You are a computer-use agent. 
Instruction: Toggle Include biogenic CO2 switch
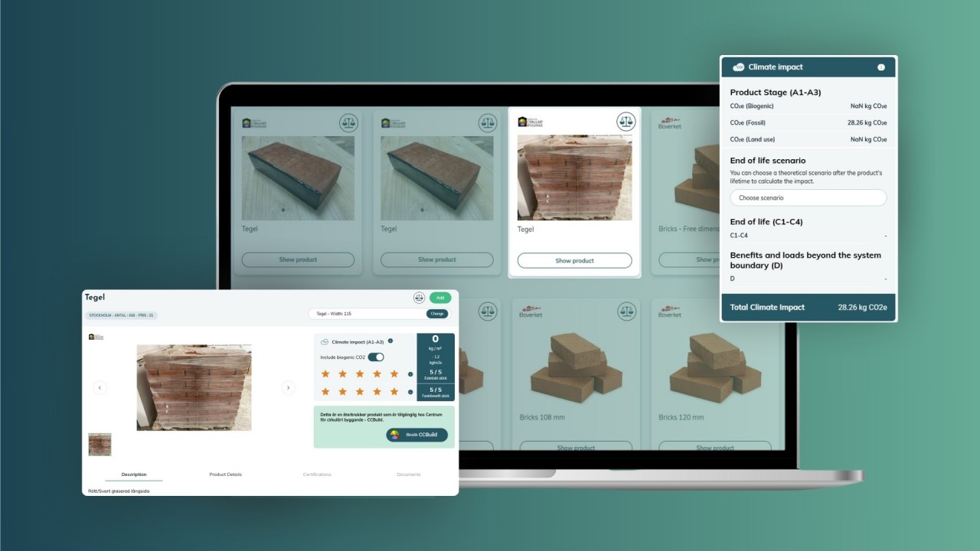coord(376,357)
